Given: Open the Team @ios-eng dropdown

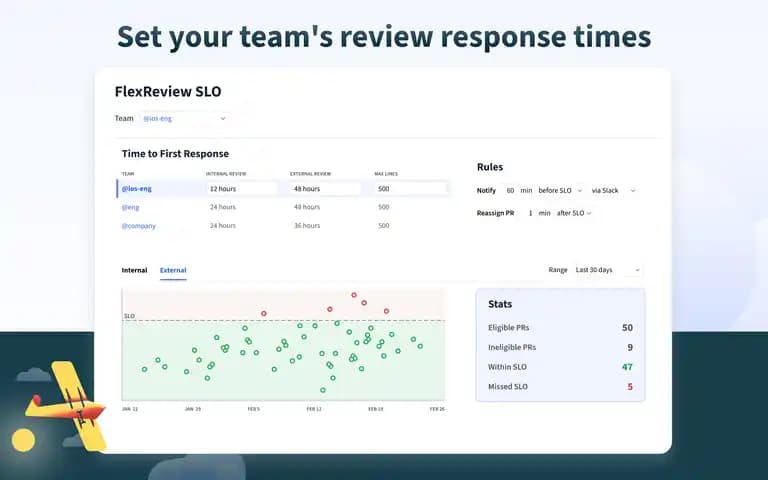Looking at the screenshot, I should [184, 118].
